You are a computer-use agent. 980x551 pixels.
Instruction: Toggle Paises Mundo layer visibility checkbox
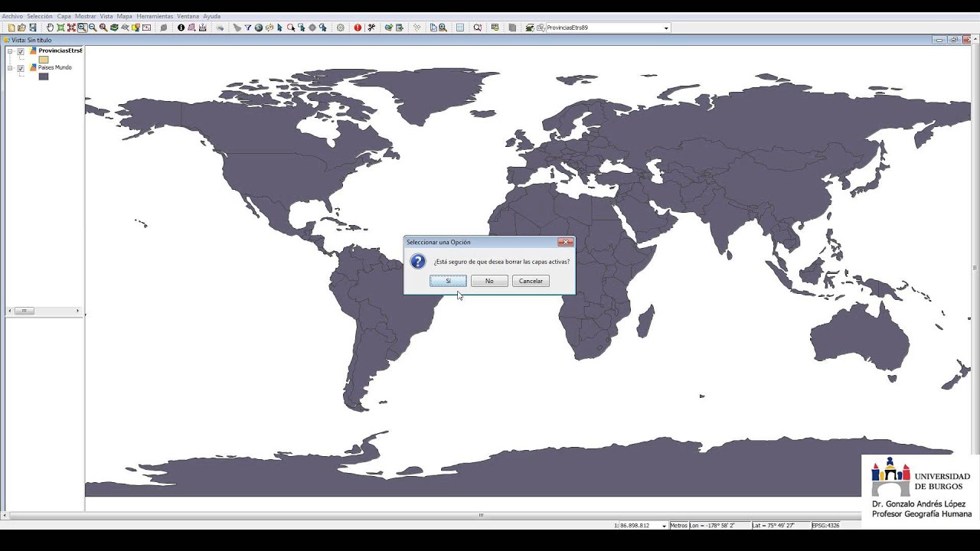tap(21, 68)
